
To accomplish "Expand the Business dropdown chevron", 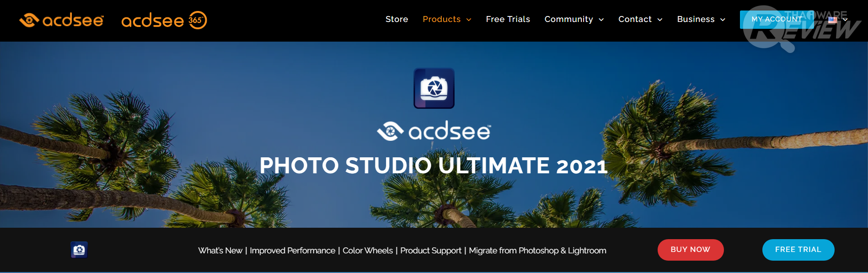I will [723, 20].
